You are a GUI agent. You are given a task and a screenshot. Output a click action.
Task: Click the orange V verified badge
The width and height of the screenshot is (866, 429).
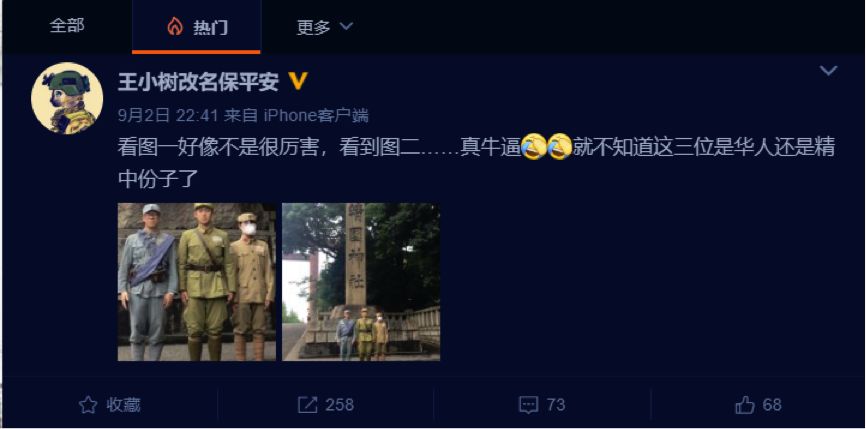coord(298,82)
